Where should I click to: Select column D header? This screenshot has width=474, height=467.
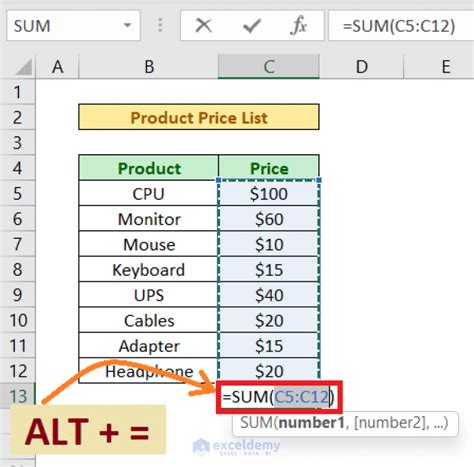362,67
